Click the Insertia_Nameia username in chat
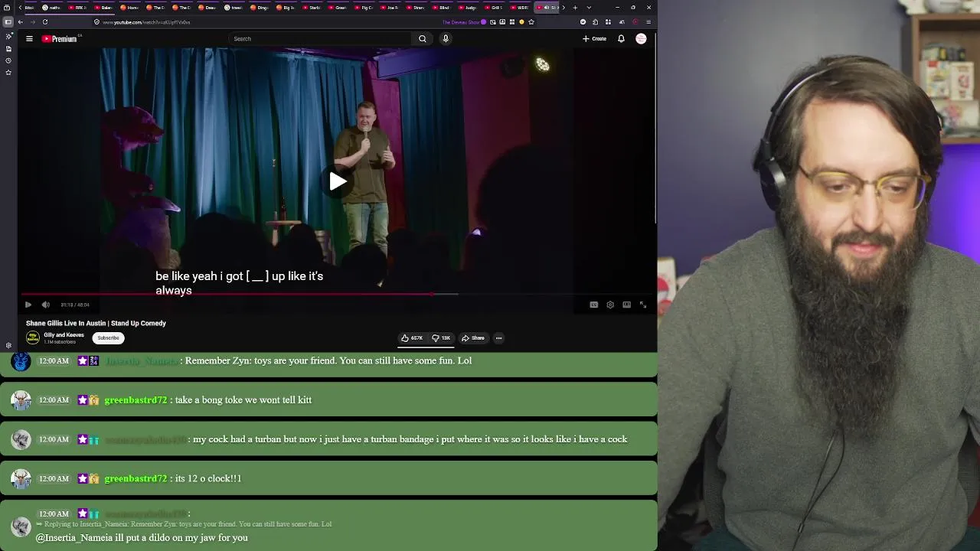Screen dimensions: 980x551 coord(141,360)
